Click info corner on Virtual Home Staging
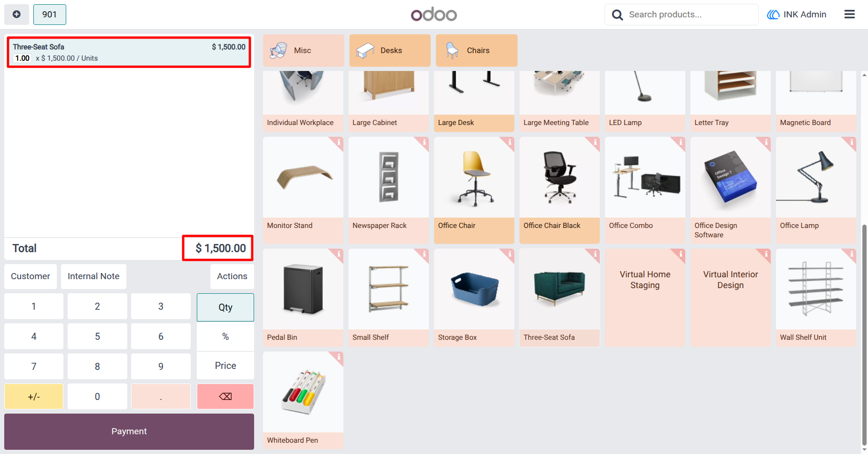The height and width of the screenshot is (454, 868). (680, 254)
